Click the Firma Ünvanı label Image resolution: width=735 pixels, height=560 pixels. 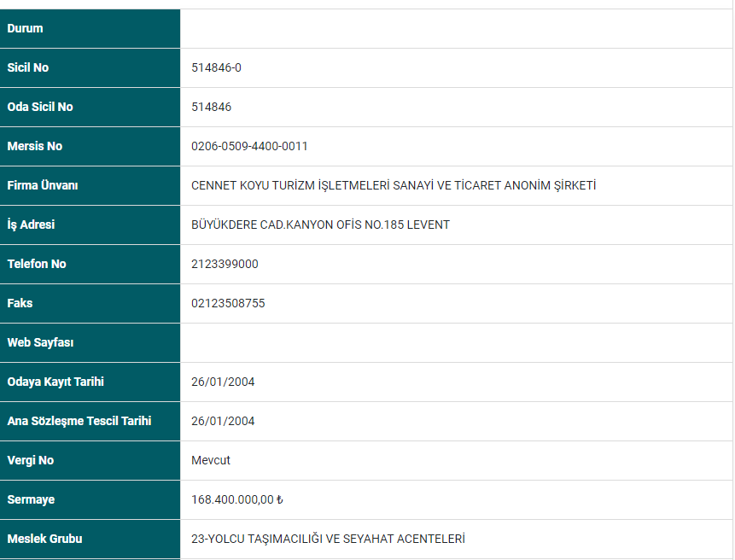point(42,185)
